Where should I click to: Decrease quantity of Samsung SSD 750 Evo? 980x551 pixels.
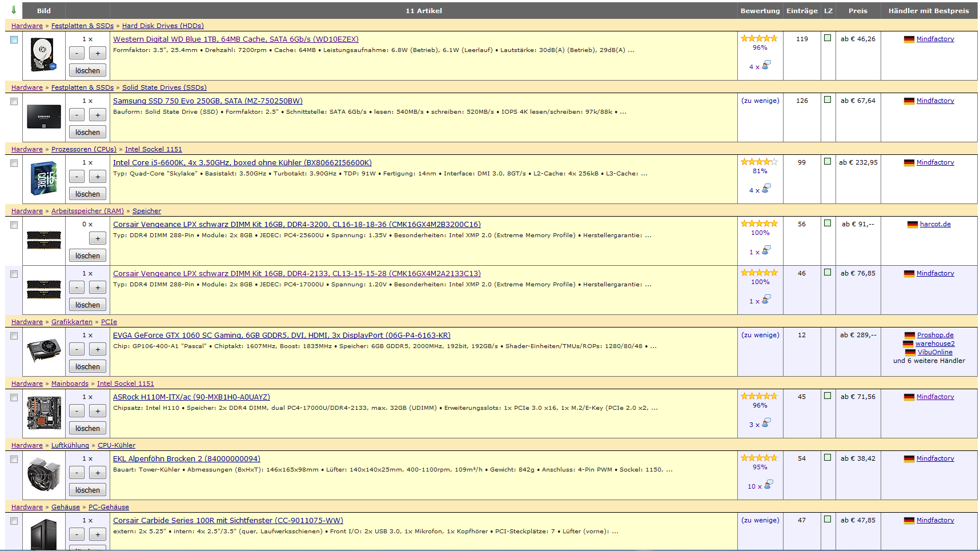(77, 115)
